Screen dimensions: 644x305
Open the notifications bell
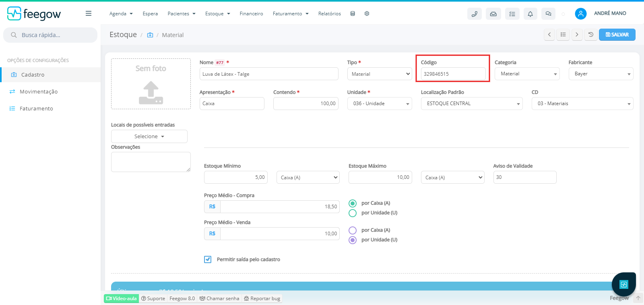click(530, 14)
